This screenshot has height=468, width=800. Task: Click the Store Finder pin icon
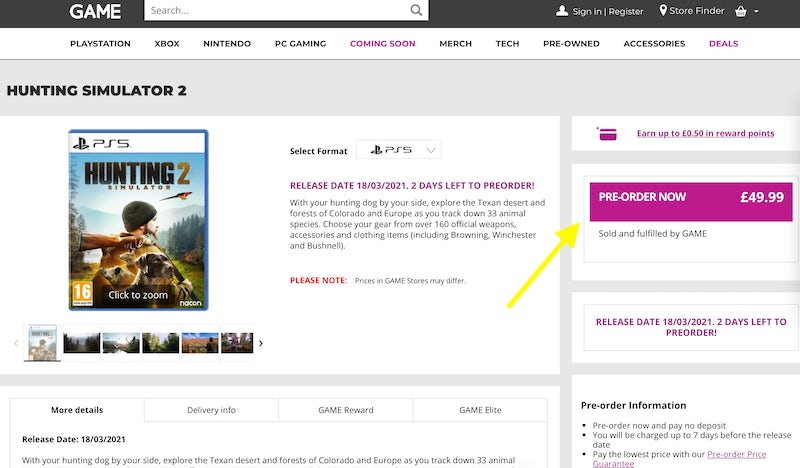(663, 10)
